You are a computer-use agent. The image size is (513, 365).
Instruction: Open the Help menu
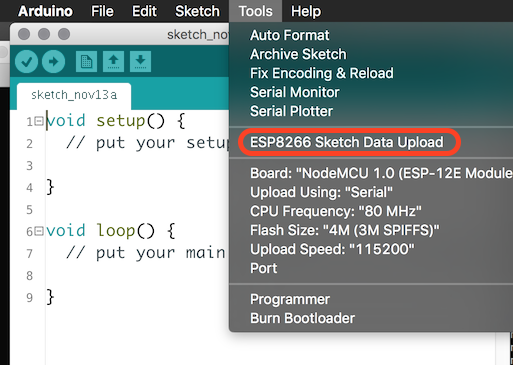click(306, 11)
